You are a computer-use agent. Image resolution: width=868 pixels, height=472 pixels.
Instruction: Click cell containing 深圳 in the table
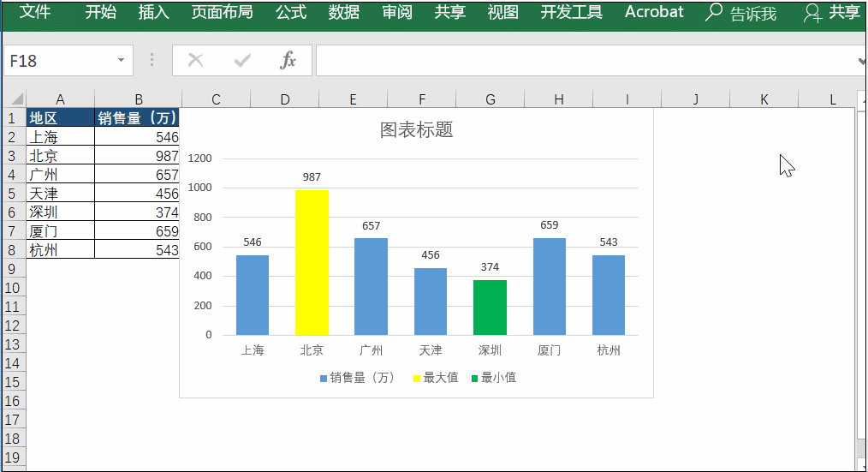point(60,212)
